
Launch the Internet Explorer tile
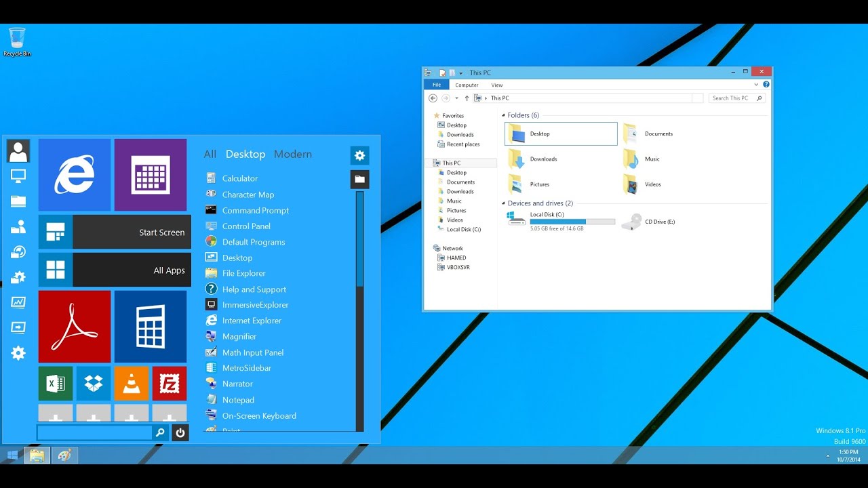75,175
